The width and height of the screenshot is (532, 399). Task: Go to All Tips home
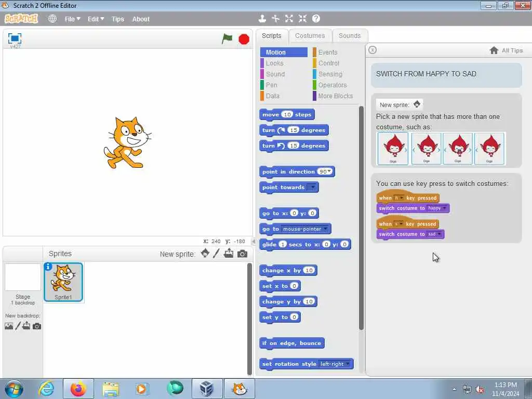point(506,50)
